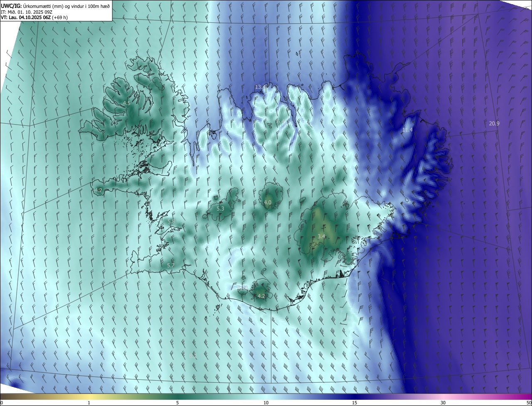Click the 5 tick label on the color scale
Viewport: 532px width, 406px height.
177,403
